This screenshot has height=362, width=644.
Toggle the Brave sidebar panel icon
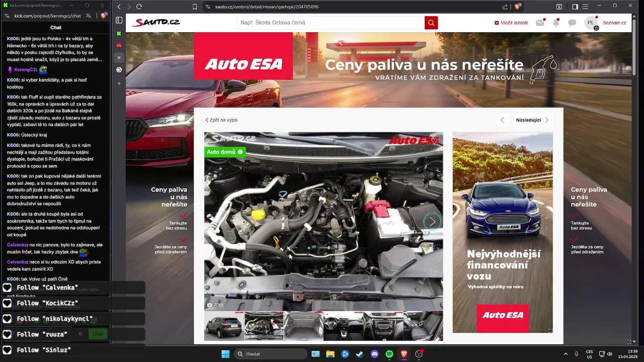point(575,7)
